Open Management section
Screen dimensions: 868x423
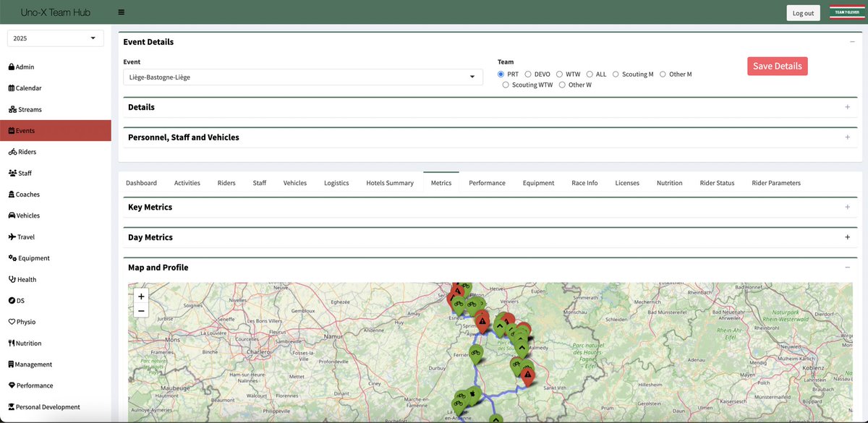pos(30,364)
